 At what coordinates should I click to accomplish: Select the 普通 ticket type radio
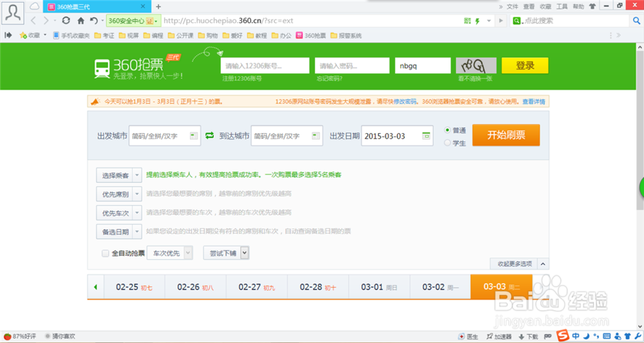point(448,130)
